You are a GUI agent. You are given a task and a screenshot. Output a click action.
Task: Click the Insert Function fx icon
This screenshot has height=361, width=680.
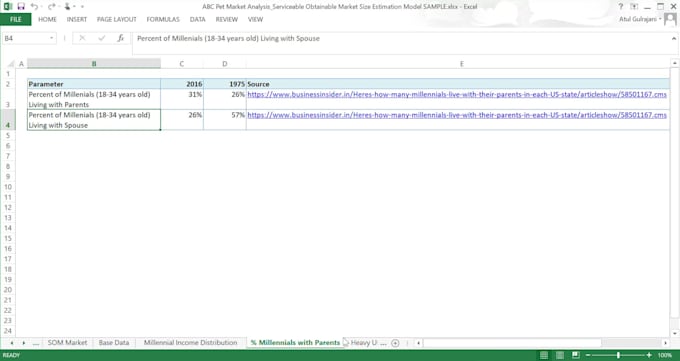121,38
